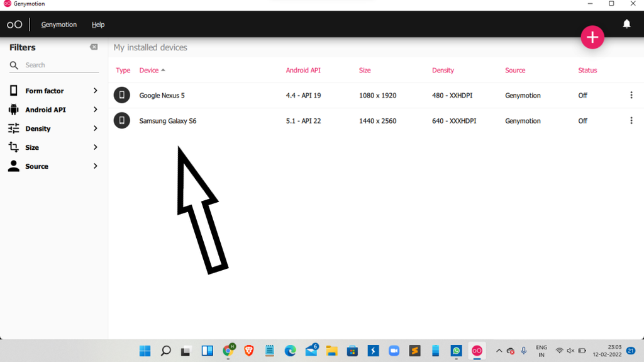Expand the Source filter
This screenshot has height=362, width=644.
96,166
